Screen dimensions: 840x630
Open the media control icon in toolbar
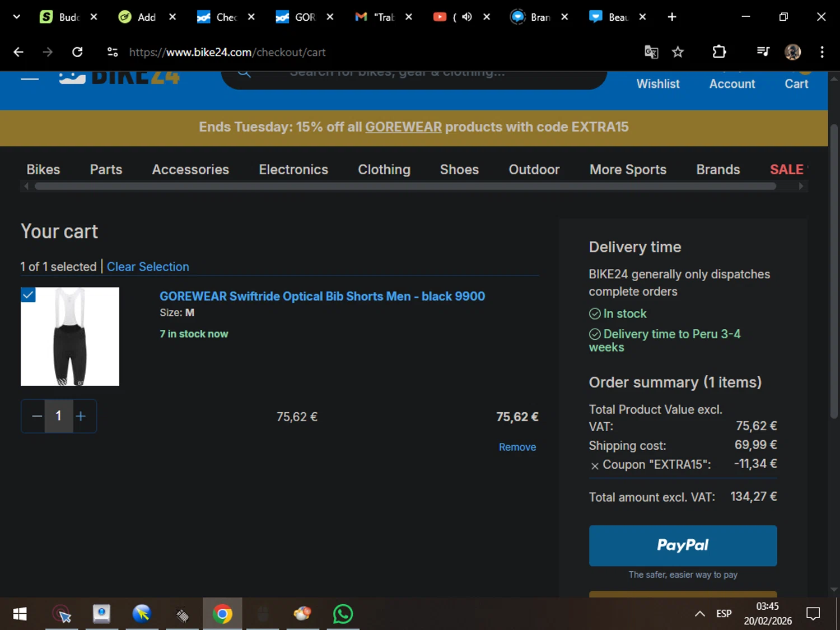tap(763, 52)
